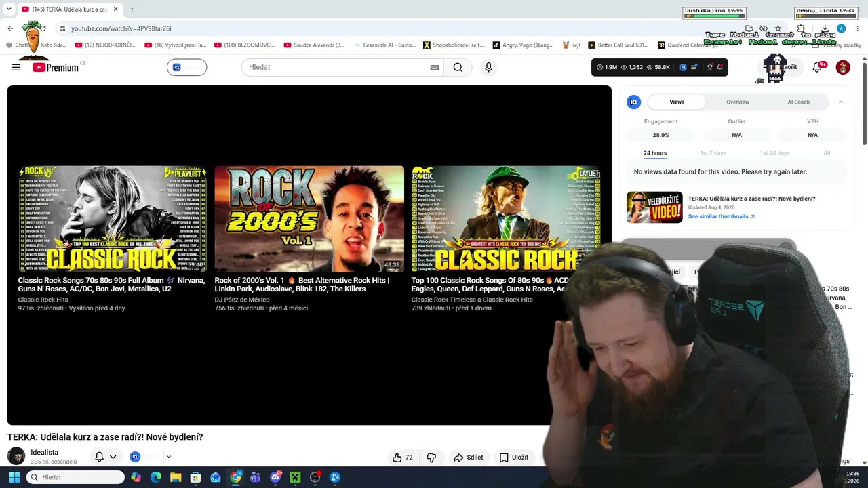Viewport: 868px width, 488px height.
Task: Open the on-screen keyboard in the search box
Action: (435, 67)
